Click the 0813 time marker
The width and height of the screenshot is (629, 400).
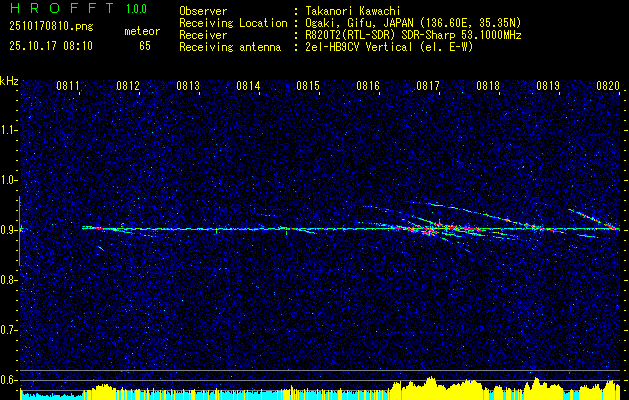(x=188, y=86)
